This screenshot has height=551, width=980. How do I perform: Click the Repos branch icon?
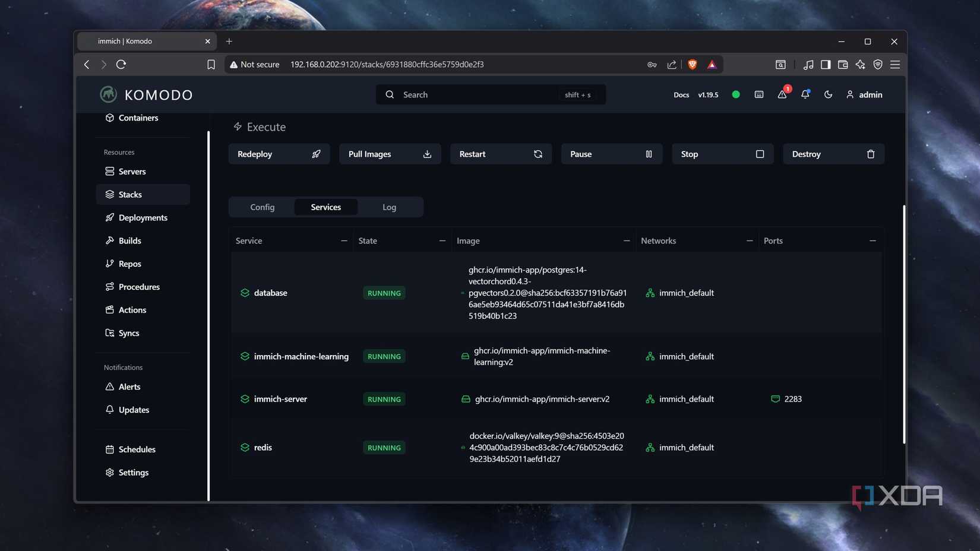110,264
